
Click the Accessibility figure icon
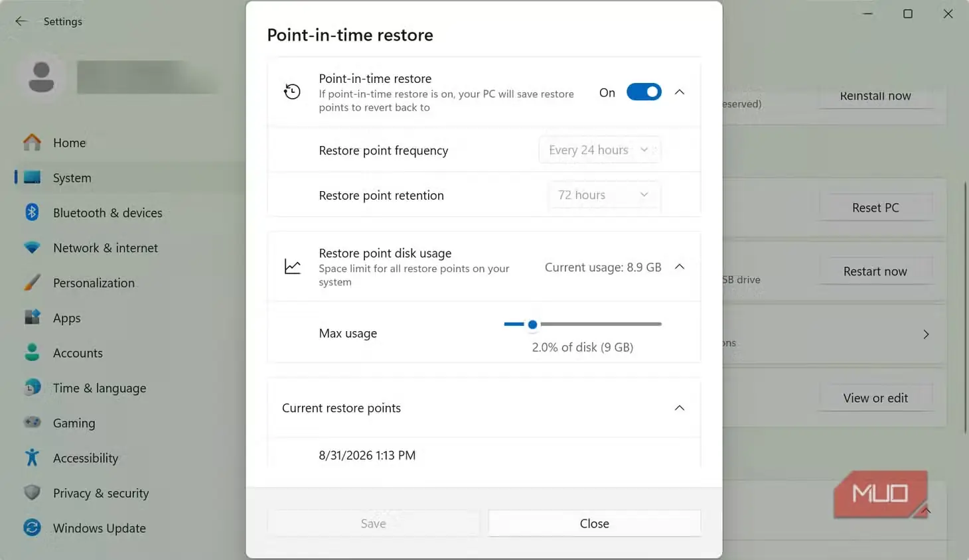(32, 457)
